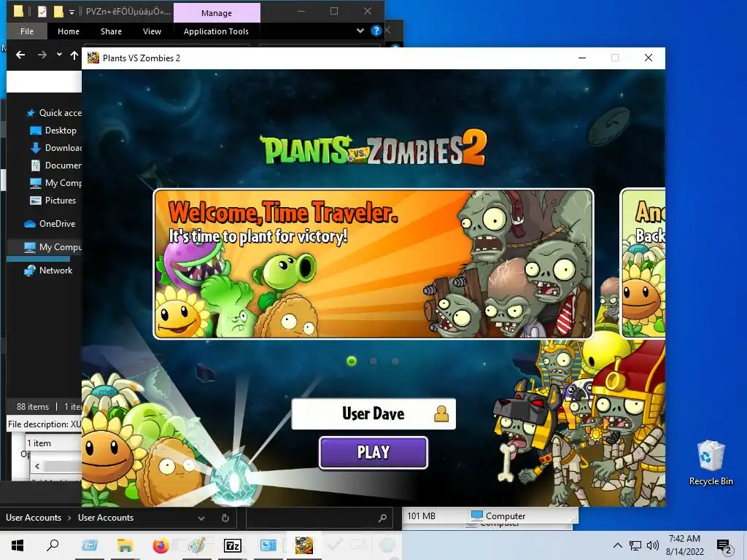This screenshot has width=747, height=560.
Task: Click the purple PLAY button
Action: pyautogui.click(x=373, y=452)
